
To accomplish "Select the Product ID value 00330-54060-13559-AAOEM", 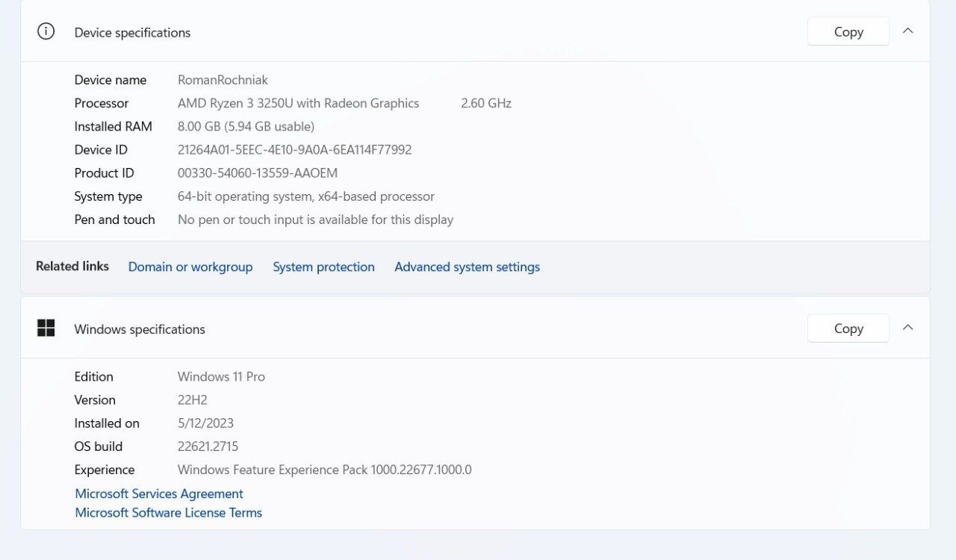I will (x=258, y=172).
